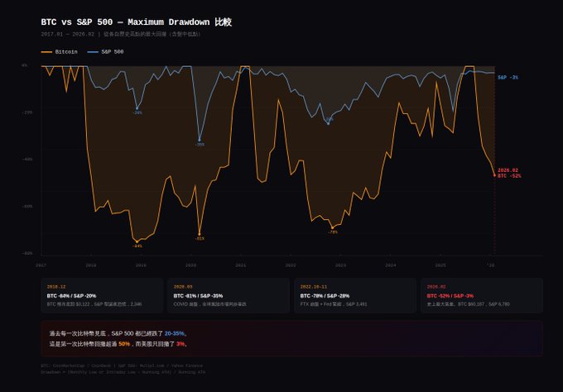Click the orange Bitcoin legend line swatch
The height and width of the screenshot is (392, 563).
[46, 51]
